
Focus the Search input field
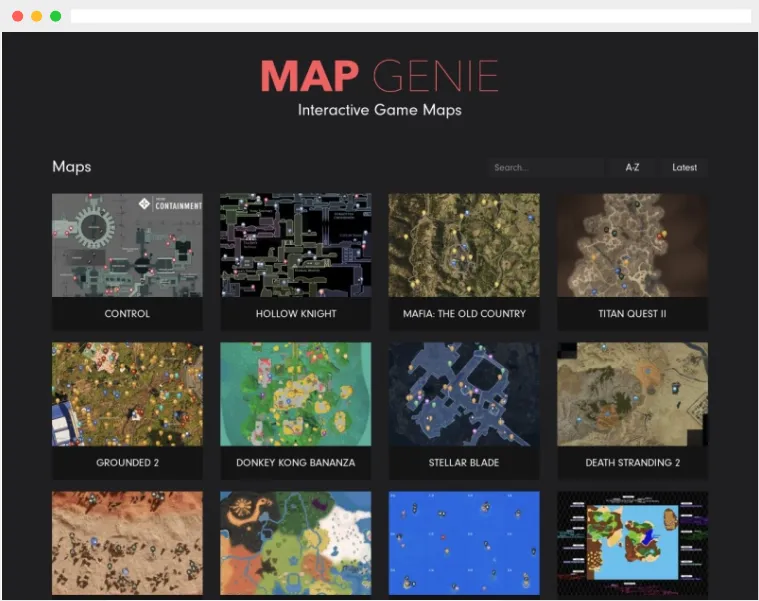[x=546, y=167]
